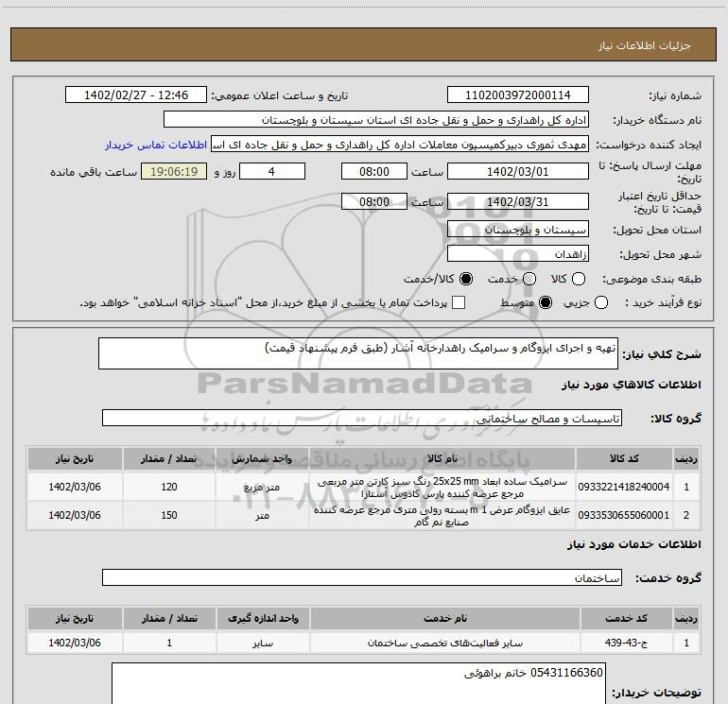
Task: Click the goods table کد کالا column header
Action: click(624, 459)
